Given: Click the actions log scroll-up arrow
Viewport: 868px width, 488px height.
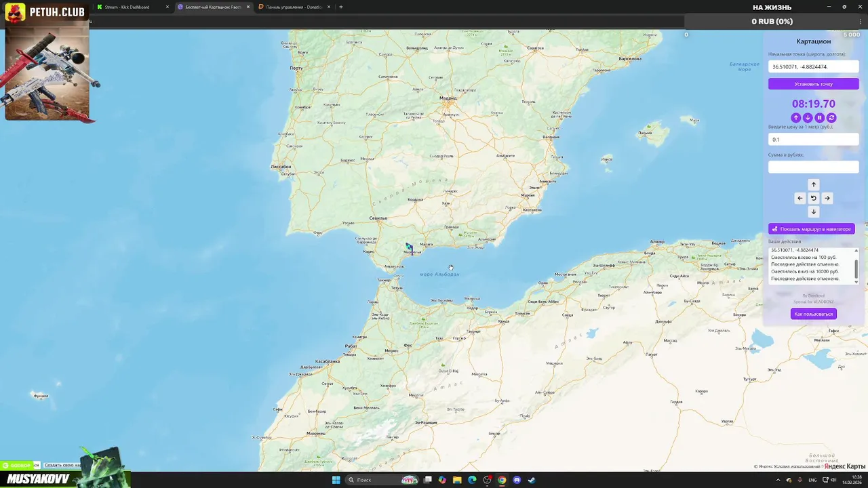Looking at the screenshot, I should point(856,251).
